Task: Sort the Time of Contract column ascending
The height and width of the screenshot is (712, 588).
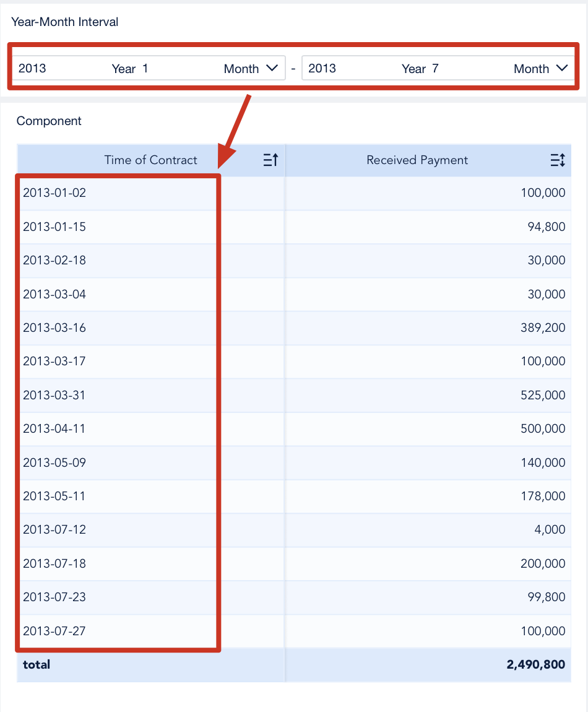Action: (270, 160)
